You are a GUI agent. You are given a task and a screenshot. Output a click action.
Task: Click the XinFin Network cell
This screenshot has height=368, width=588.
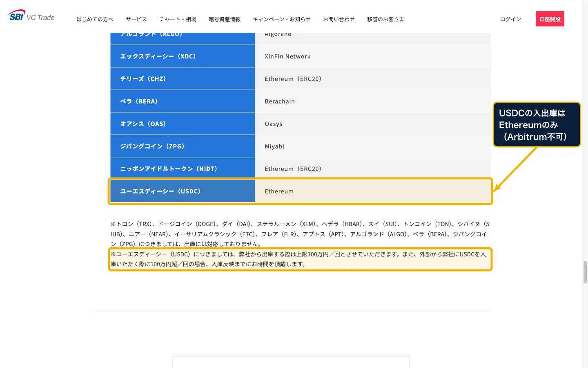point(373,56)
